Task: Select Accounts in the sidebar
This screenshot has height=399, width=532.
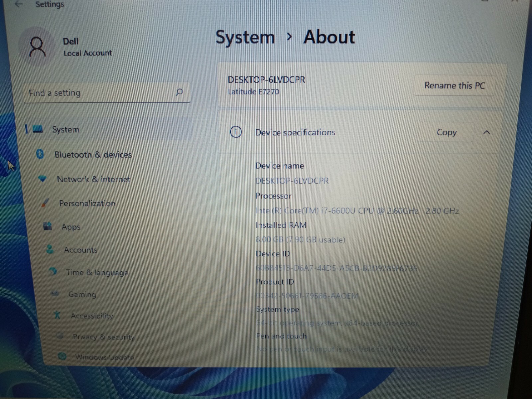Action: point(81,250)
